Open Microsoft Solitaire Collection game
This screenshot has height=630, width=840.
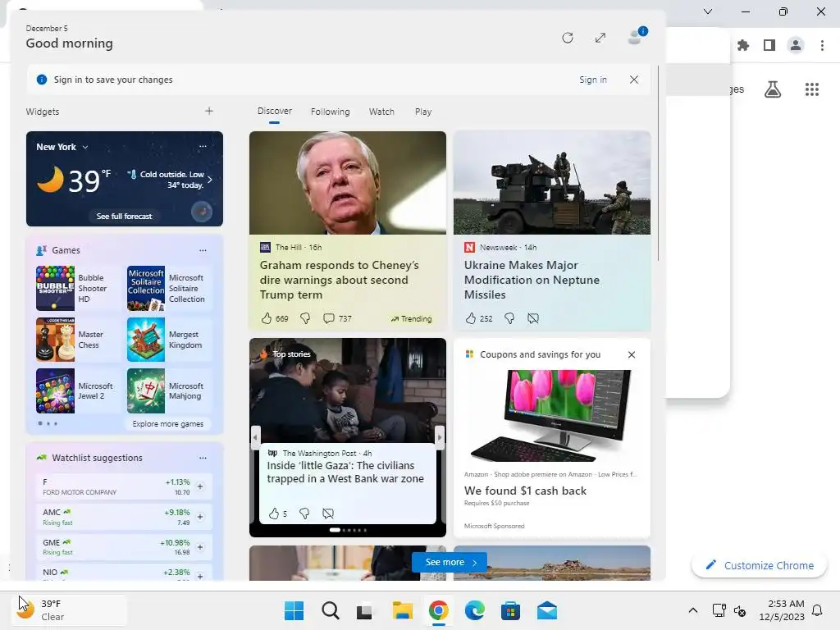coord(168,288)
